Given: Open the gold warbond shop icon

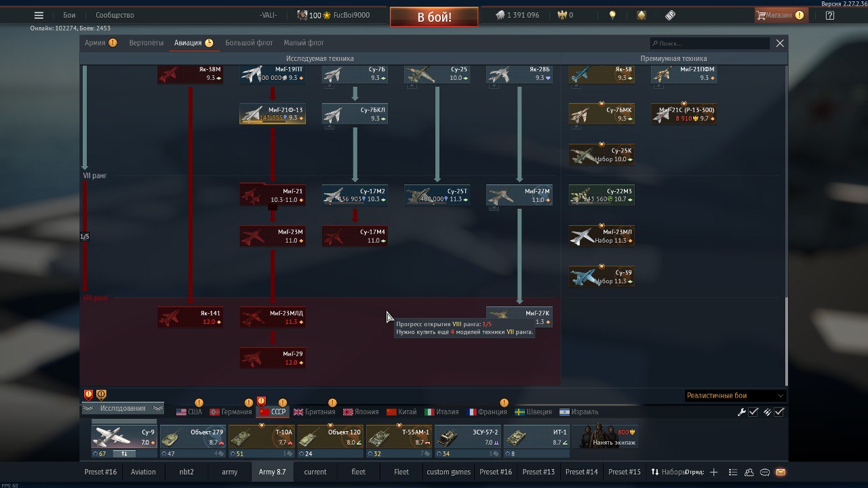Looking at the screenshot, I should (641, 15).
